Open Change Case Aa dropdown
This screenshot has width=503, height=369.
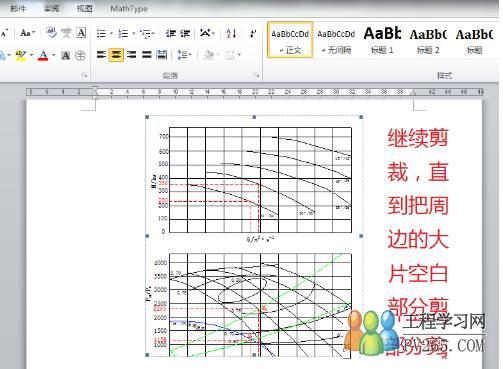(x=28, y=33)
